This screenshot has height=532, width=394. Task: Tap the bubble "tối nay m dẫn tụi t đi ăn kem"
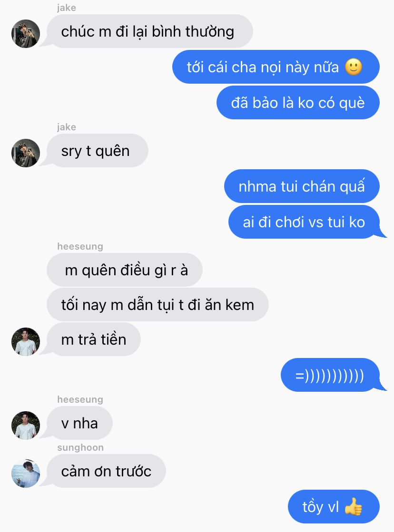(x=158, y=305)
